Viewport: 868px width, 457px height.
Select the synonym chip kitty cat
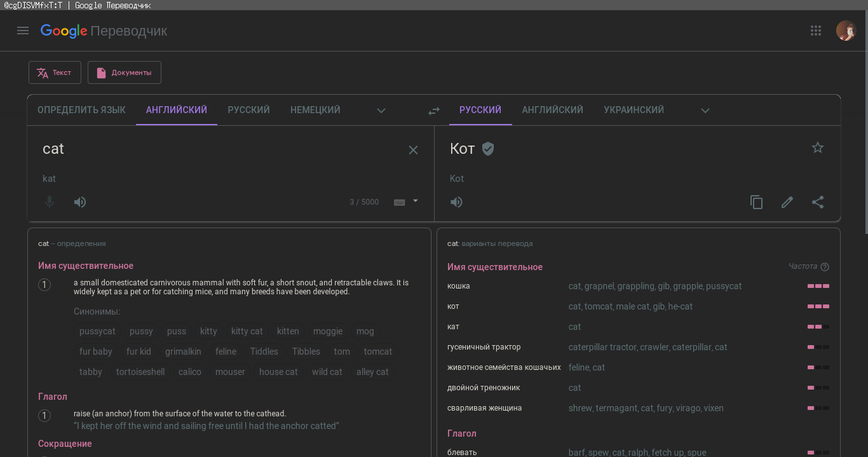click(x=247, y=331)
